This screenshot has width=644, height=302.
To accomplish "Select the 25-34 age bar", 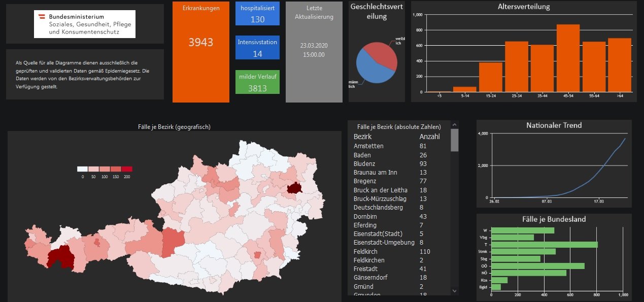I will 517,66.
